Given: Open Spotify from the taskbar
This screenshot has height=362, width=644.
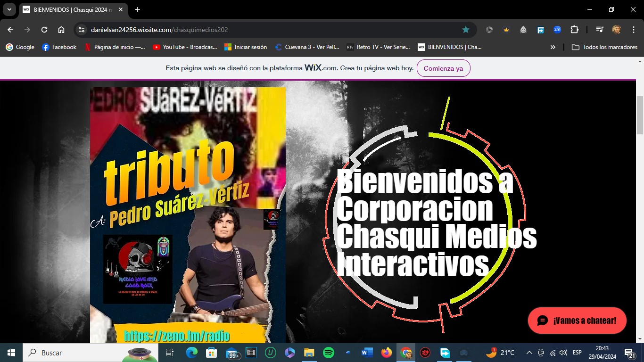Looking at the screenshot, I should click(329, 353).
